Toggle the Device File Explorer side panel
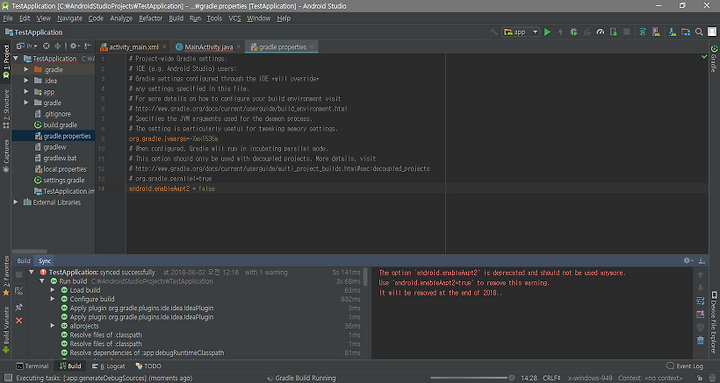The height and width of the screenshot is (383, 720). click(714, 321)
